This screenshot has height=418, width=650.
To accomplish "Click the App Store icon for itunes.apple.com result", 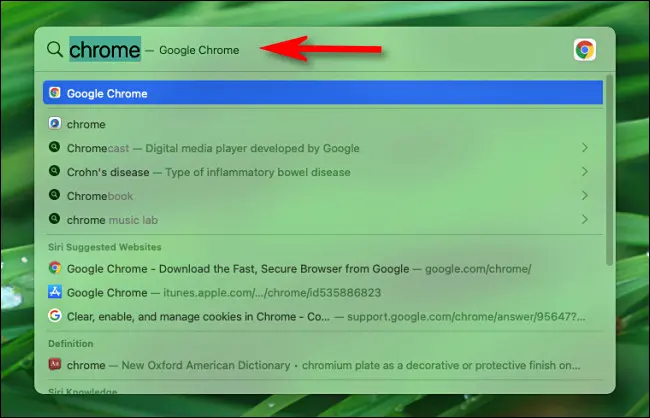I will click(55, 292).
